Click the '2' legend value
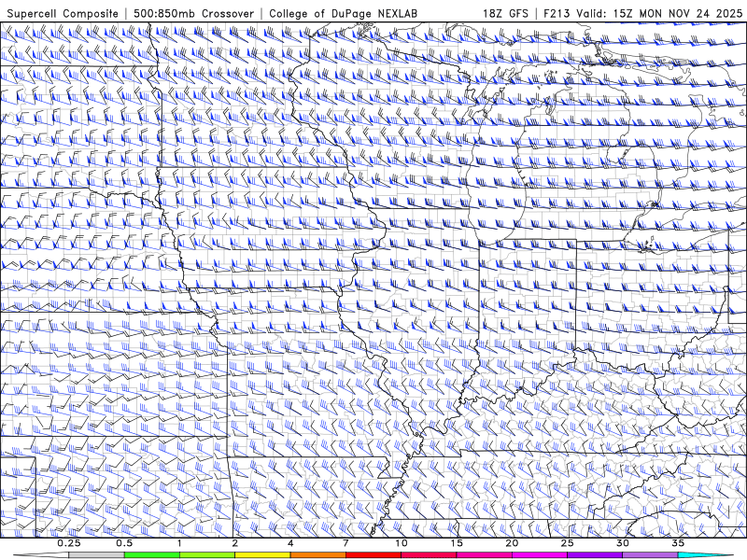The height and width of the screenshot is (560, 747). [235, 543]
